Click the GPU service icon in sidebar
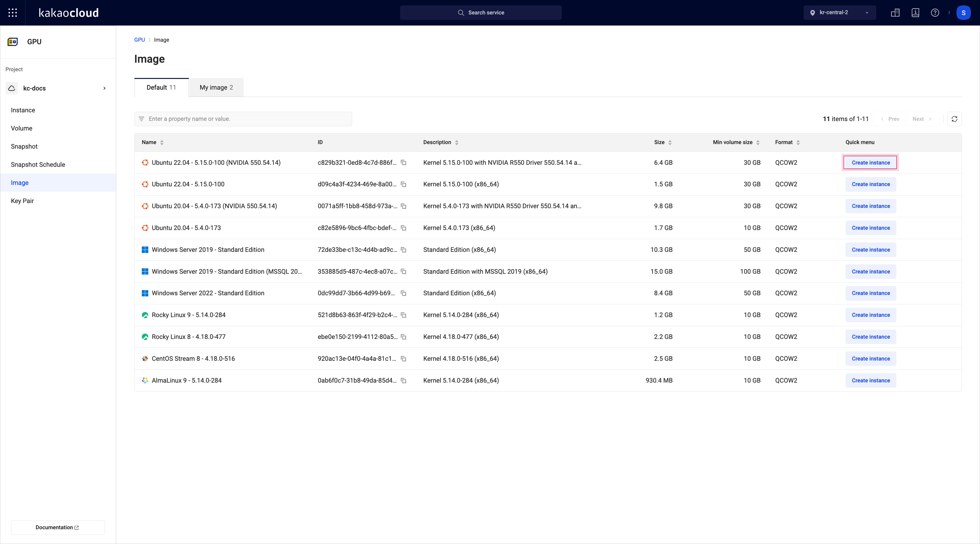 (x=12, y=42)
